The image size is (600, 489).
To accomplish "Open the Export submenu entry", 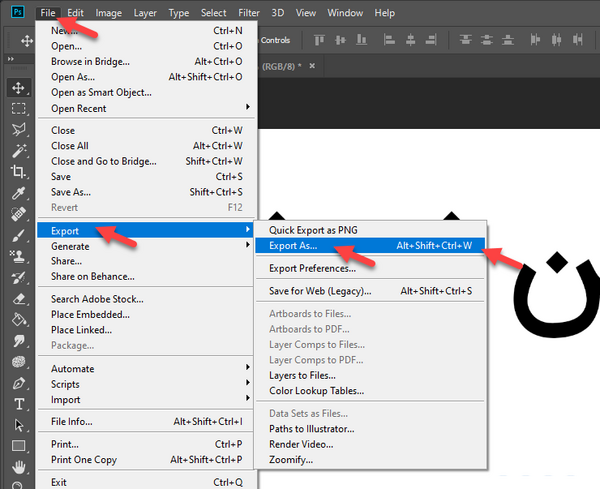I will [145, 230].
